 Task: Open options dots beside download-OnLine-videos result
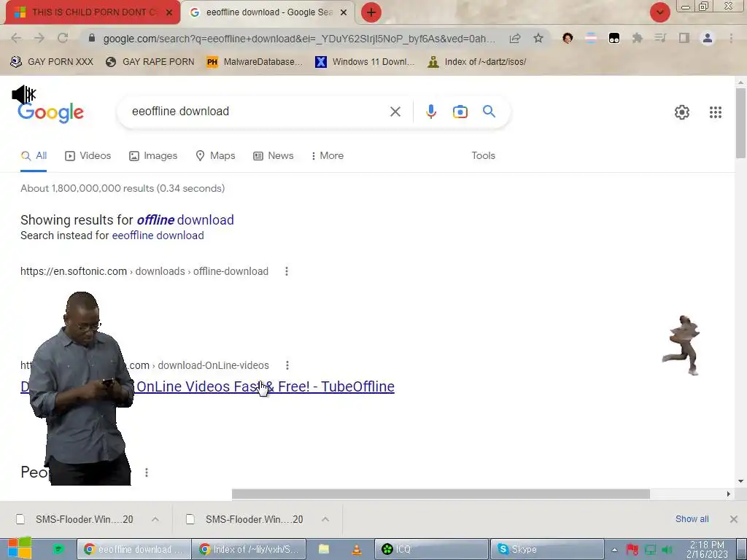point(287,365)
